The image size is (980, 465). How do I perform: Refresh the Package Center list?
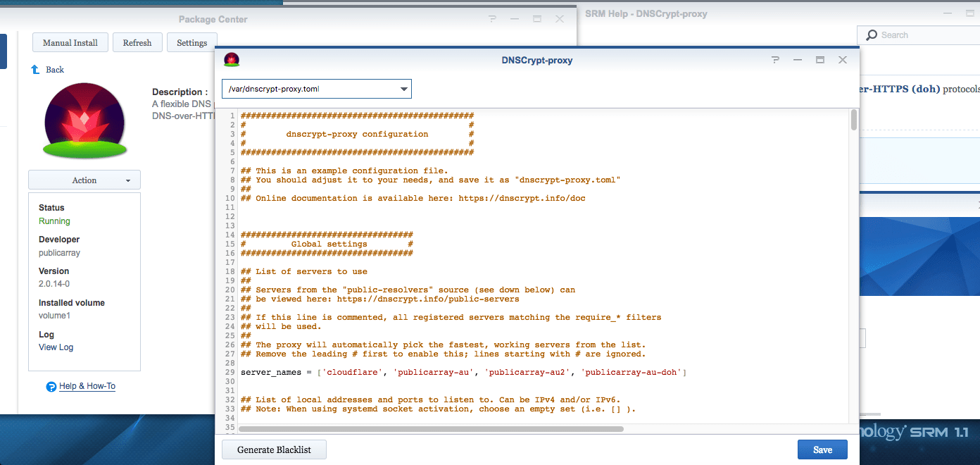[137, 43]
